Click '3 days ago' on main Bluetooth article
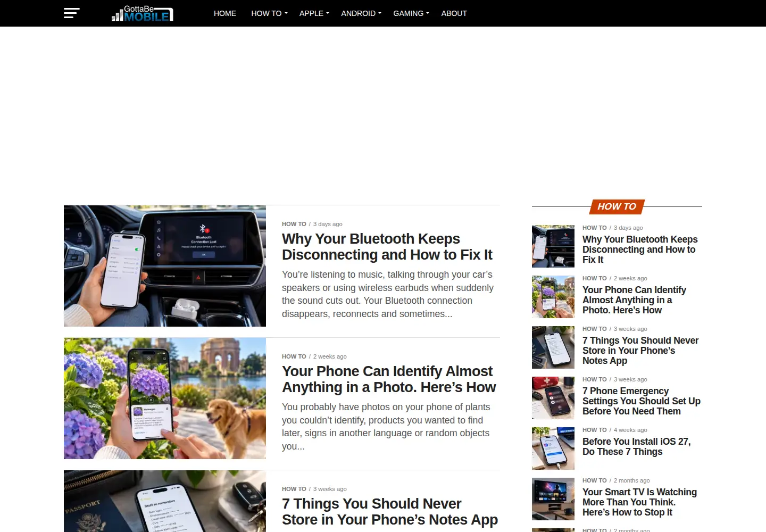Screen dimensions: 766x532 [328, 224]
